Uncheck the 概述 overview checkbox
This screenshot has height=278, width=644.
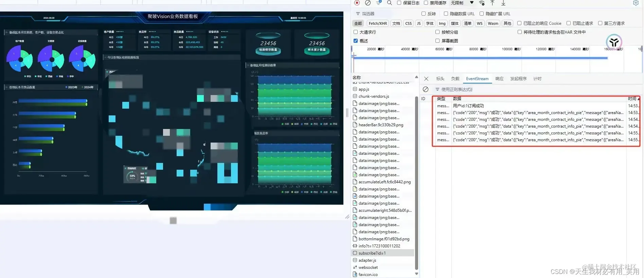click(356, 41)
